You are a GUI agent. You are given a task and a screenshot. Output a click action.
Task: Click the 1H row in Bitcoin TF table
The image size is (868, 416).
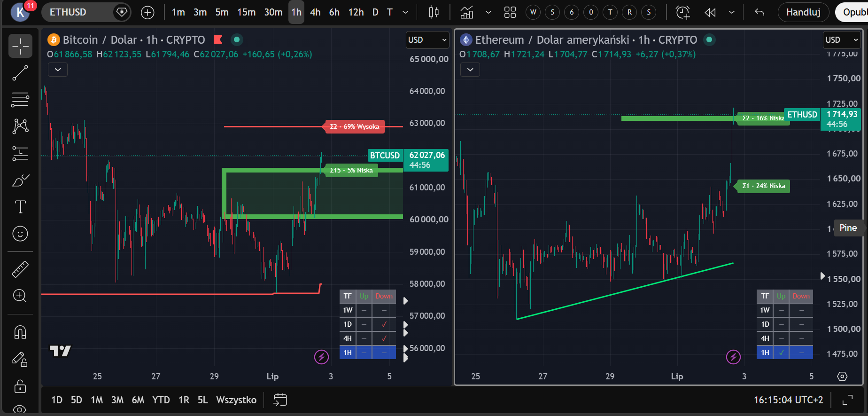pyautogui.click(x=367, y=352)
